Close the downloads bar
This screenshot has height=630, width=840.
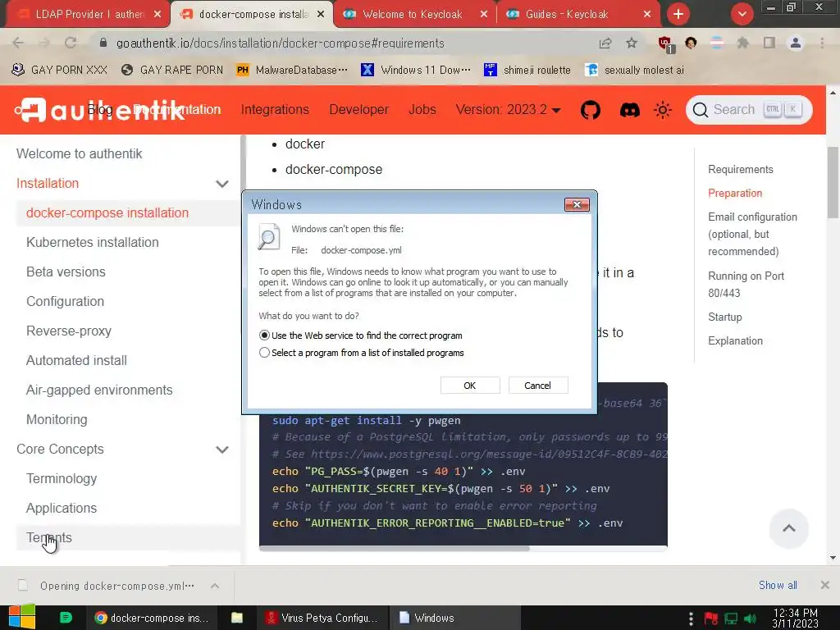825,585
